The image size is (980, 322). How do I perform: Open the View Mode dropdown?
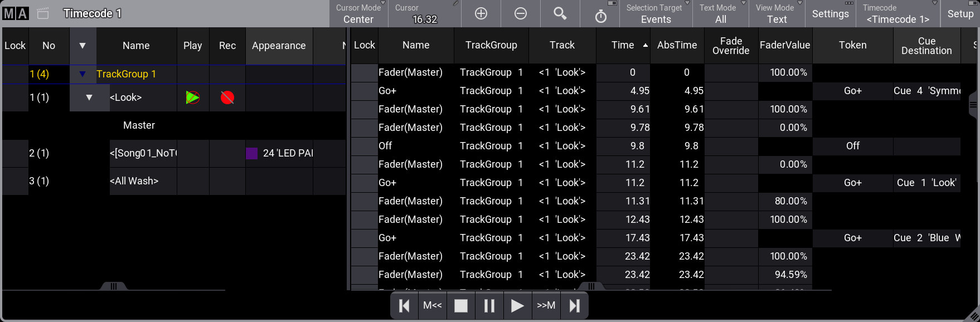[x=777, y=14]
